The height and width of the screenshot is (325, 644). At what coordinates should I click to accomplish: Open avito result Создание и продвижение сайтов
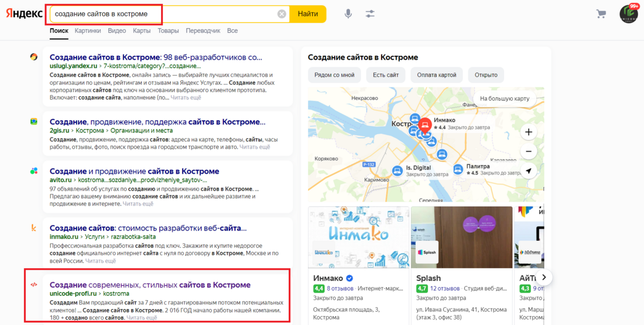point(134,171)
